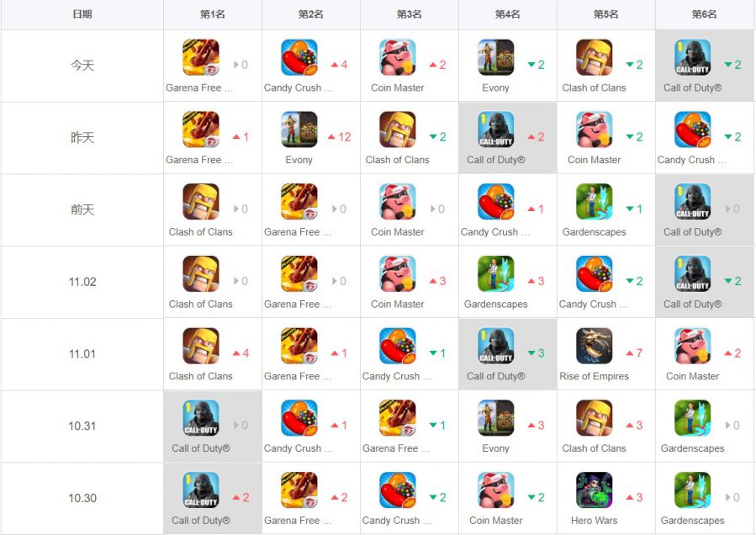The height and width of the screenshot is (535, 756).
Task: Click the up-12 rank change beside Evony
Action: pos(340,137)
